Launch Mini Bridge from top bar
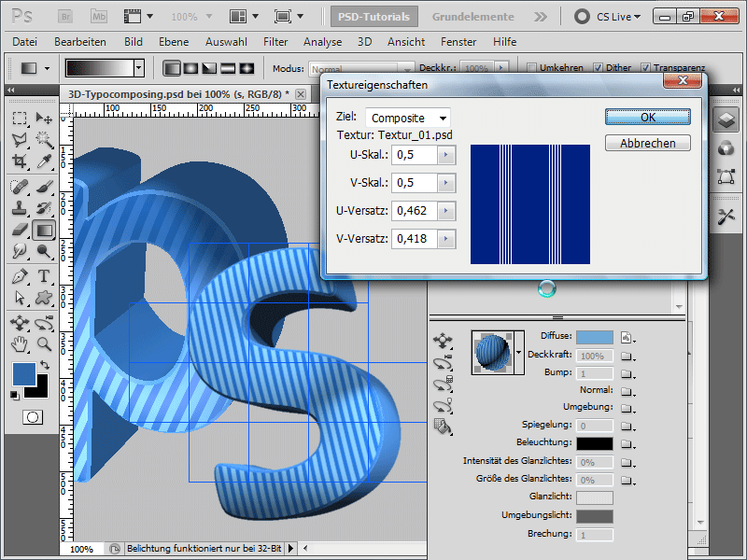This screenshot has height=560, width=747. 99,17
